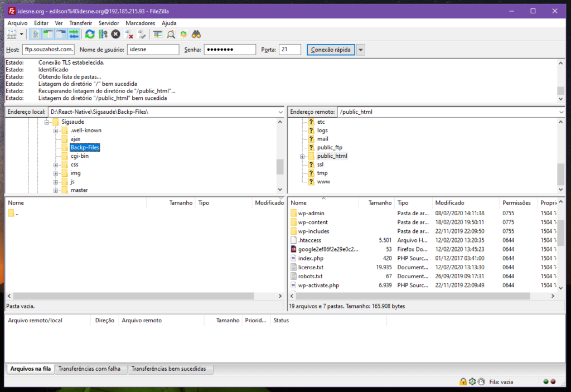Click the index.php file icon

[x=294, y=258]
